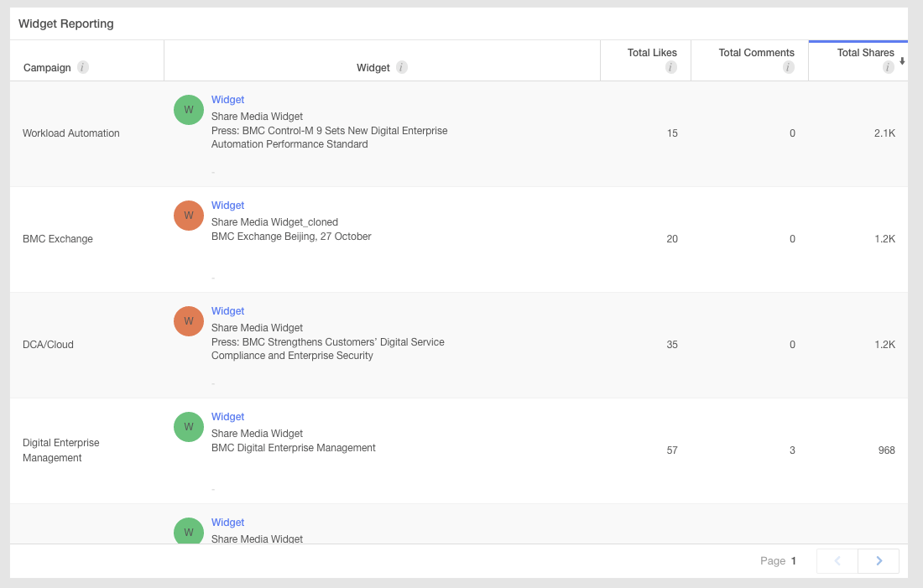The height and width of the screenshot is (588, 923).
Task: Click the Share Media Widget_cloned text
Action: pyautogui.click(x=274, y=222)
